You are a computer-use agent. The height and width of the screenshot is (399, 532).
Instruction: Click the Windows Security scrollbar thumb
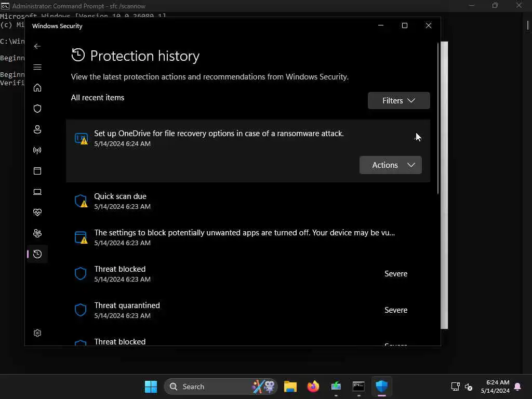pyautogui.click(x=438, y=118)
